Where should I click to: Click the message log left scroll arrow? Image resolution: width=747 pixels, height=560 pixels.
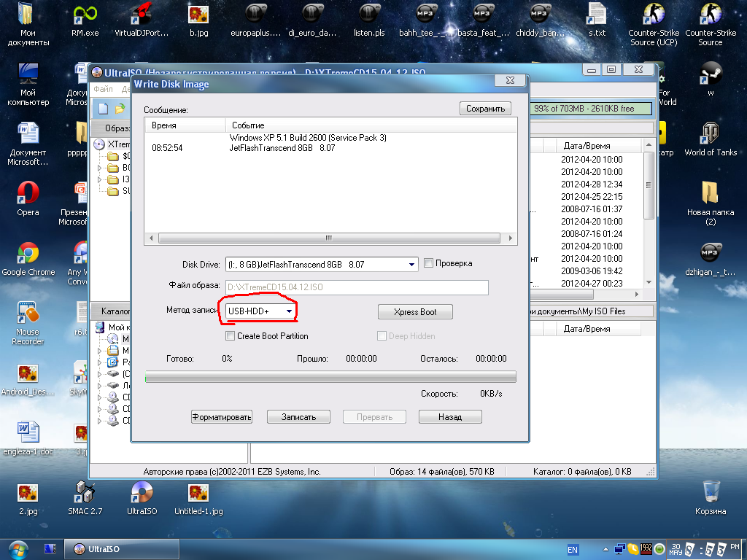click(x=151, y=238)
